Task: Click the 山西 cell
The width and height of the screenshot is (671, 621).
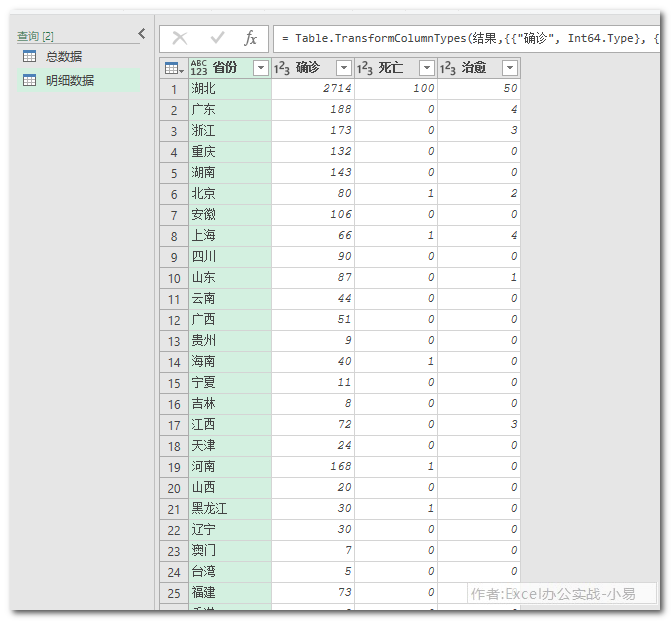Action: 230,487
